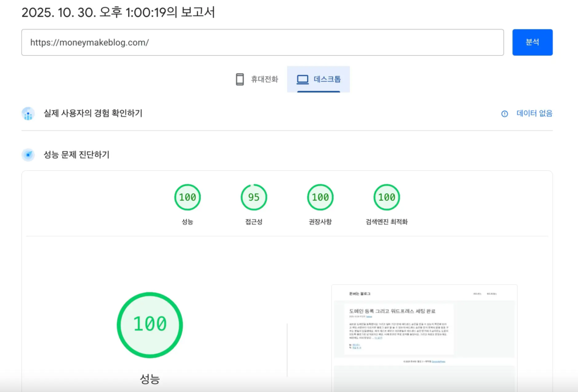Viewport: 578px width, 392px height.
Task: Click the 성능 label under the large gauge
Action: pyautogui.click(x=150, y=378)
